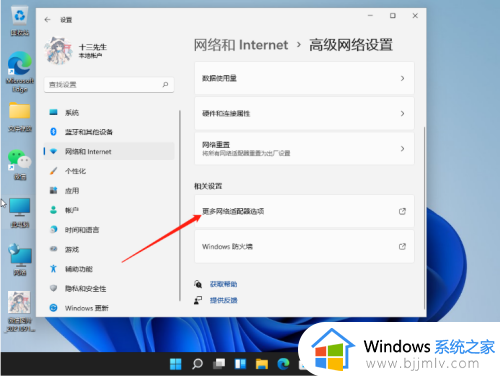Select the This PC monitor desktop icon

20,213
